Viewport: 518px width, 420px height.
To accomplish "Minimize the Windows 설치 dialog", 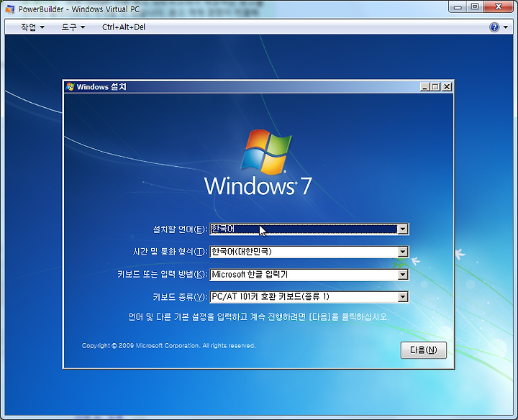I will click(425, 87).
